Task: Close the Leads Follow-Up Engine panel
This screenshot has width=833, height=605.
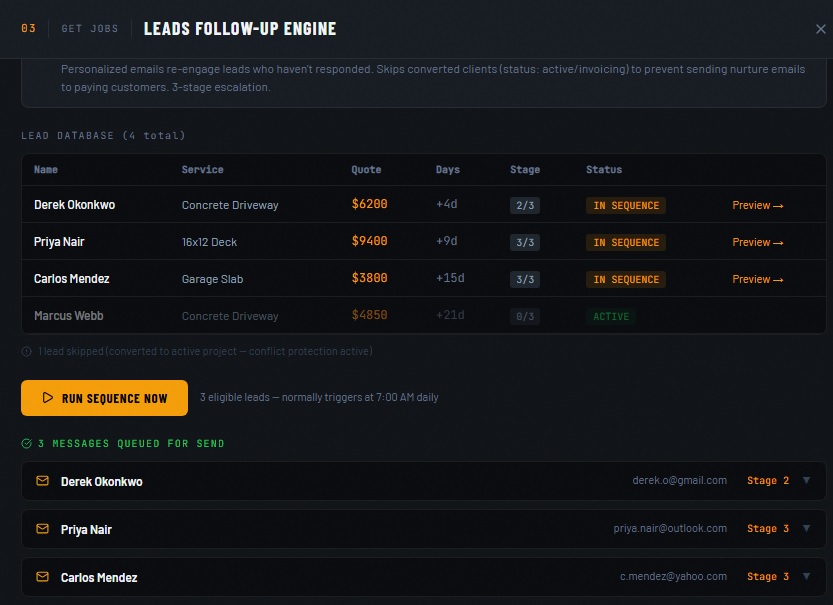Action: [821, 29]
